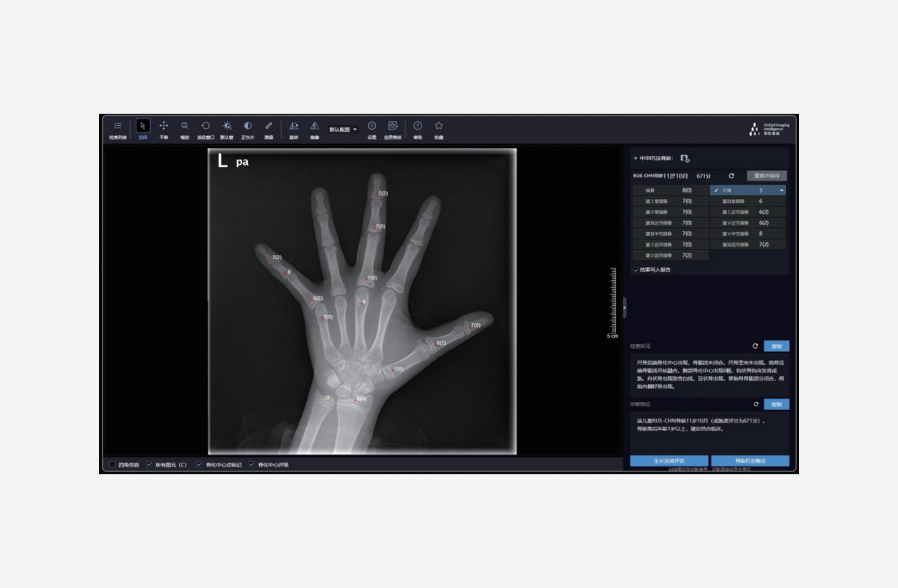Activate the 缩放 zoom magnifier tool
The image size is (898, 588).
tap(185, 126)
